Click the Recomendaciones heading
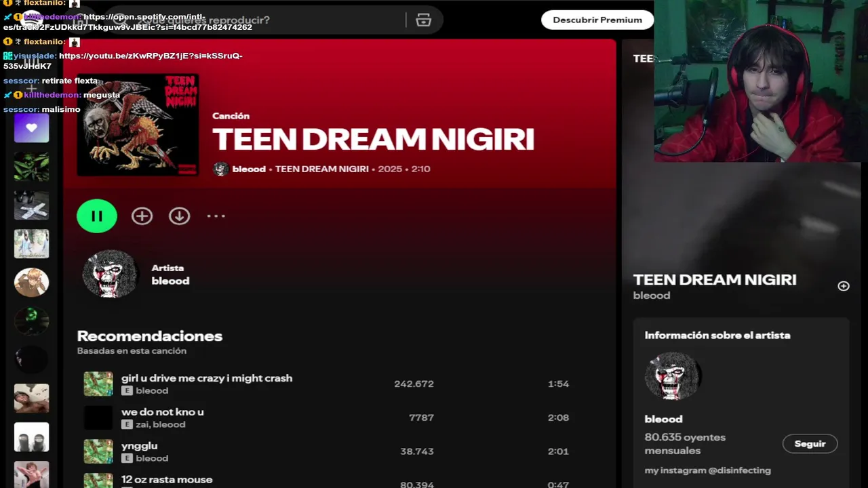The width and height of the screenshot is (868, 488). [x=150, y=336]
